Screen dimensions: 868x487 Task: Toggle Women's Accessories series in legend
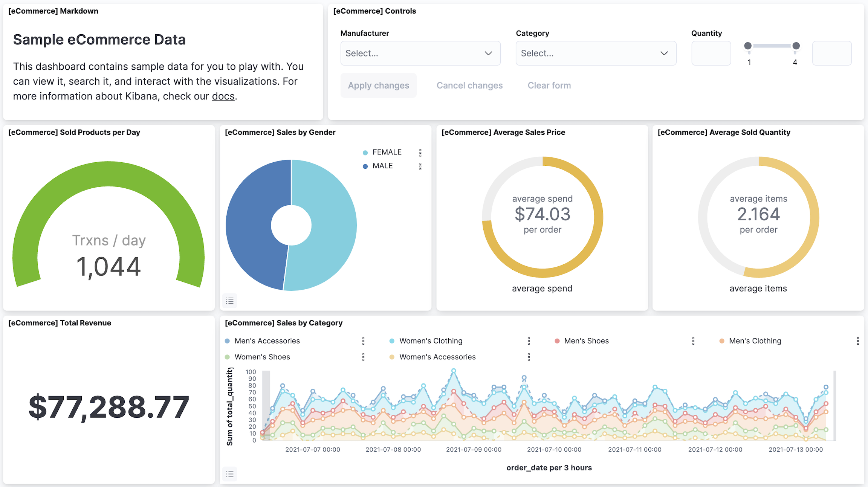click(x=437, y=357)
